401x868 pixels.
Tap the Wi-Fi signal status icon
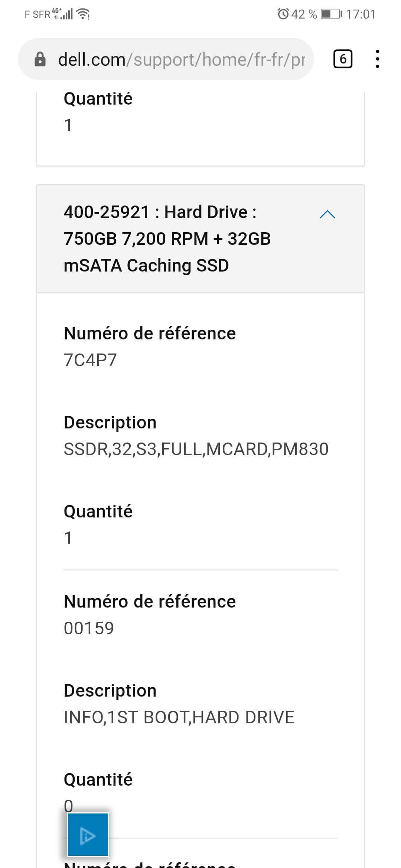pyautogui.click(x=83, y=14)
